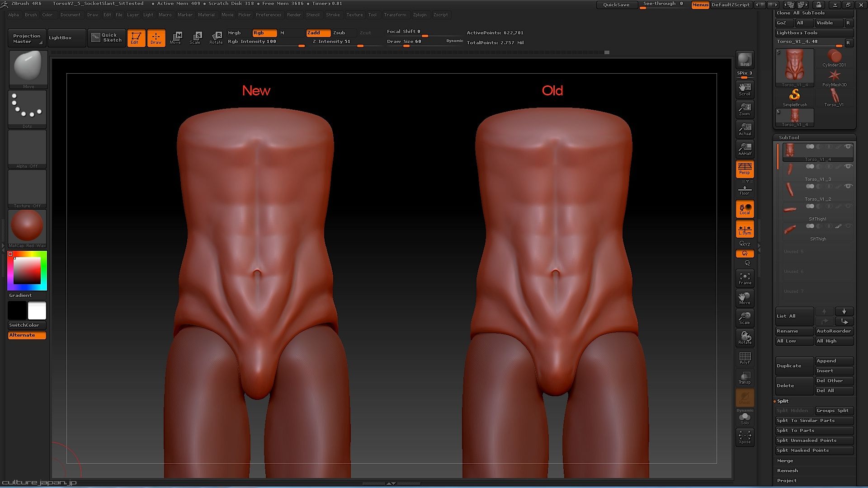Pick a color in the color picker square

27,271
